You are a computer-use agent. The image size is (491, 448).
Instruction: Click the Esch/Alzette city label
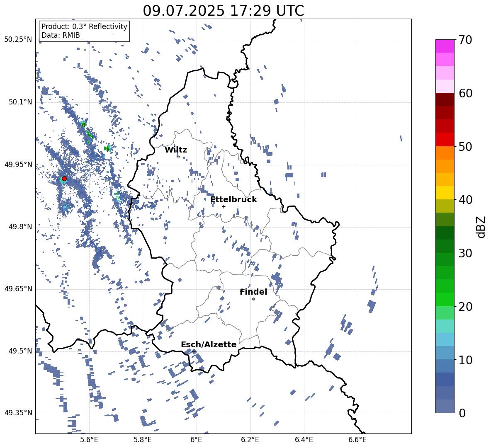click(x=209, y=344)
